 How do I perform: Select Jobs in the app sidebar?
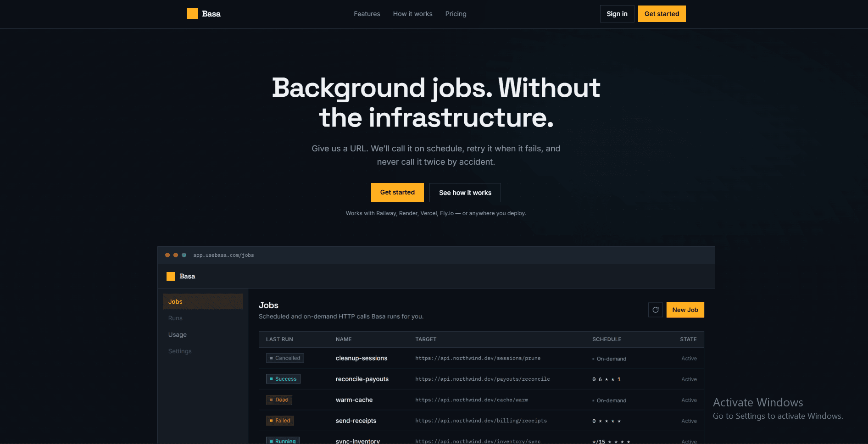tap(203, 301)
